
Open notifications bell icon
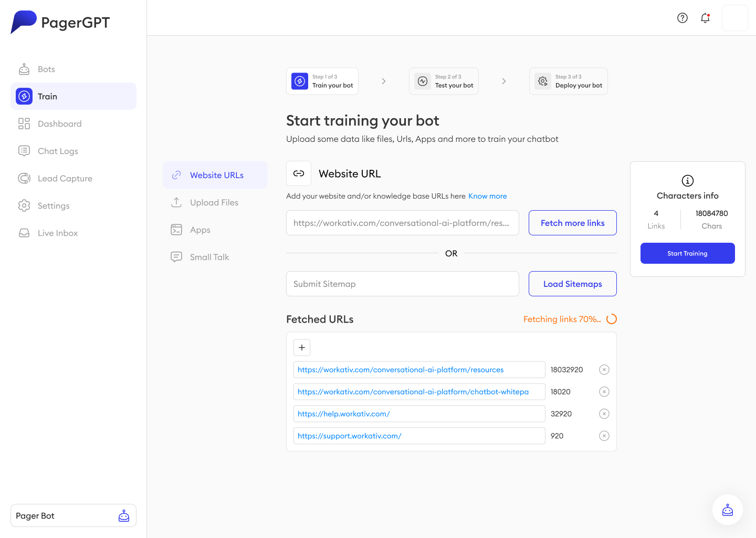pos(705,18)
